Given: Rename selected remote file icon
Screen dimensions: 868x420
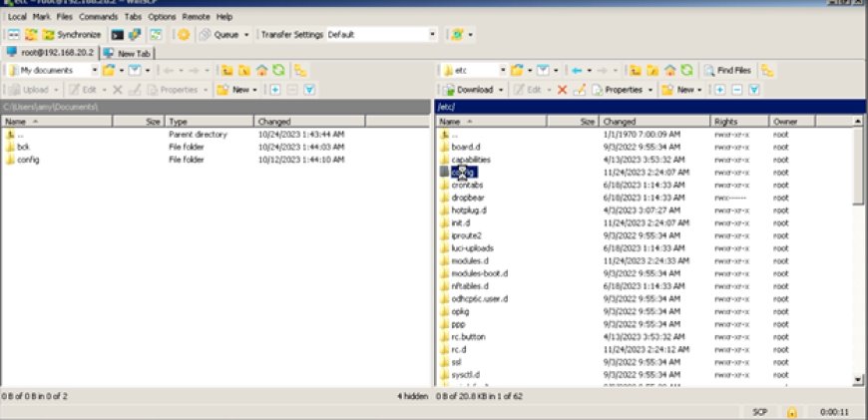Looking at the screenshot, I should (x=579, y=90).
